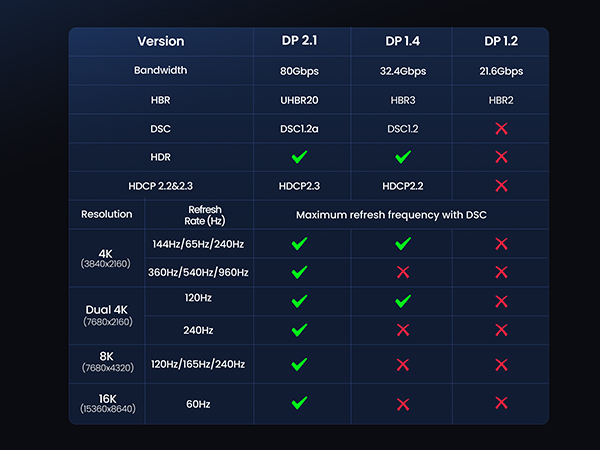
Task: Click the red X in the HDCP 2.2&2.3 row
Action: point(501,186)
